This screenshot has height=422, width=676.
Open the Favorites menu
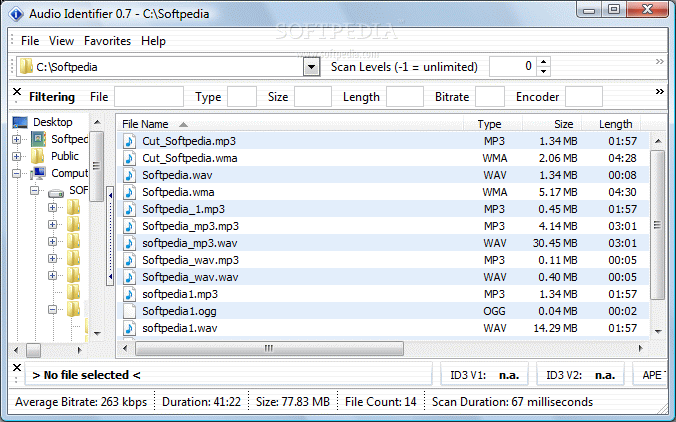tap(107, 41)
